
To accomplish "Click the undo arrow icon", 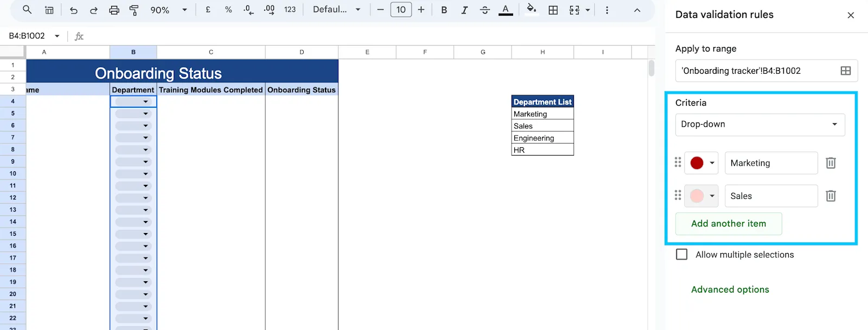I will (x=74, y=10).
